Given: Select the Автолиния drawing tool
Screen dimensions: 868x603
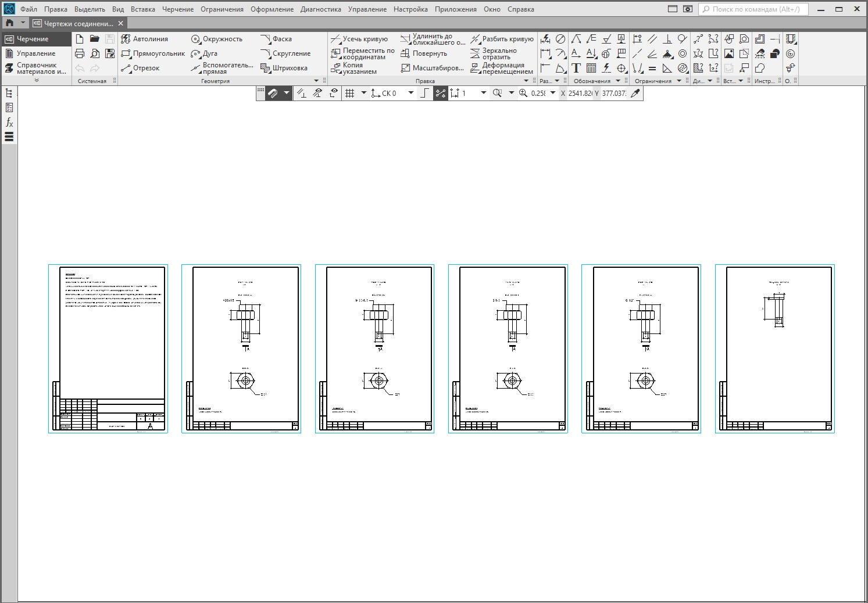Looking at the screenshot, I should pos(144,39).
